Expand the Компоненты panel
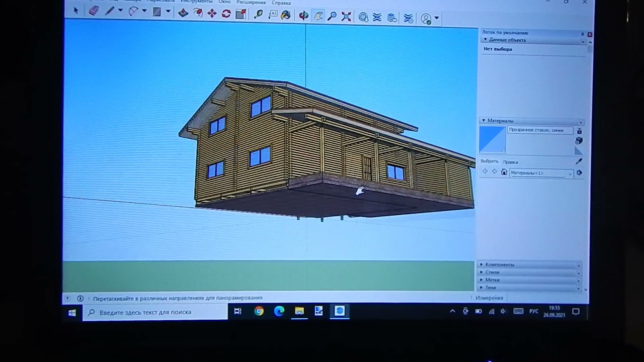Screen dimensions: 644x362 pos(529,264)
